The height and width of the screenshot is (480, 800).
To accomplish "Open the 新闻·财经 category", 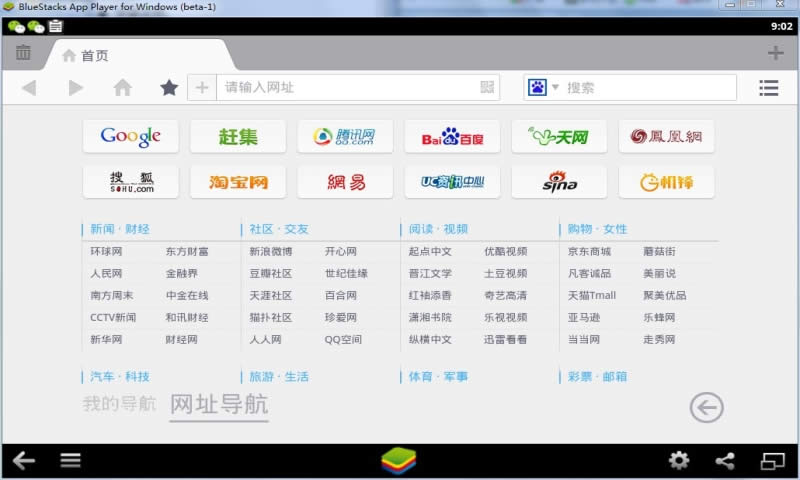I will (x=120, y=229).
